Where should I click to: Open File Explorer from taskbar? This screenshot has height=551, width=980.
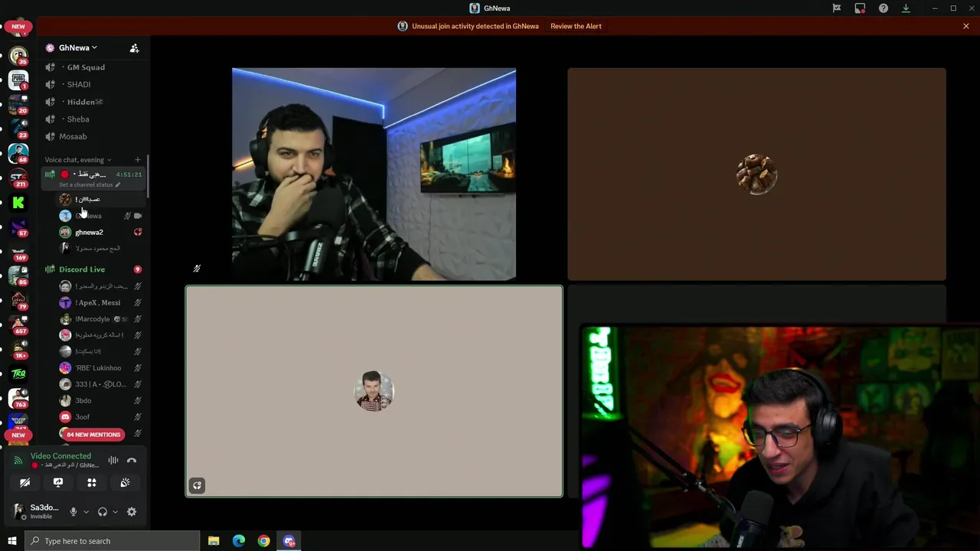214,541
